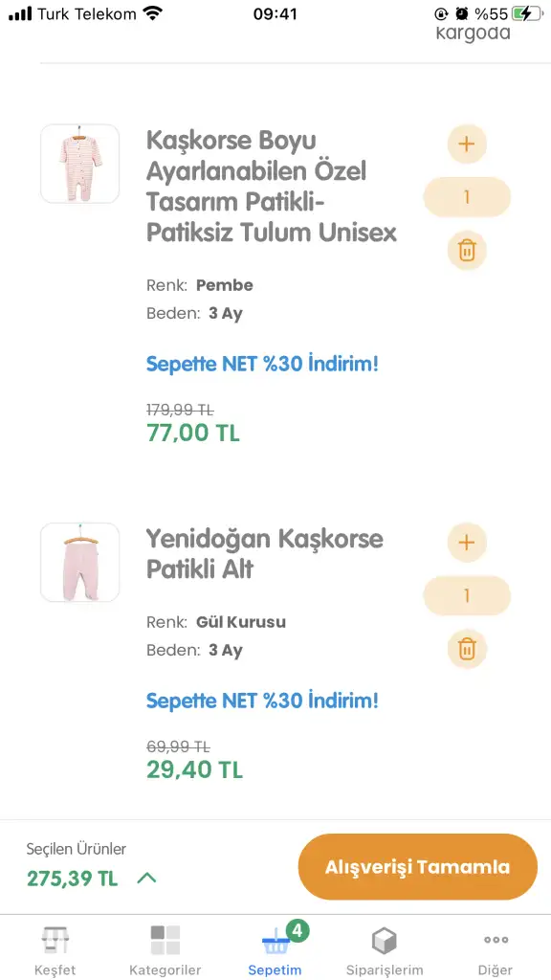Viewport: 551px width, 980px height.
Task: Tap the 275,39 TL selected total
Action: click(72, 879)
